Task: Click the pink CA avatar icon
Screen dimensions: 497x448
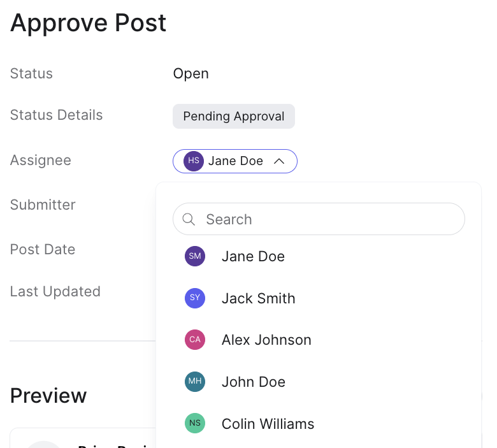Action: click(195, 340)
